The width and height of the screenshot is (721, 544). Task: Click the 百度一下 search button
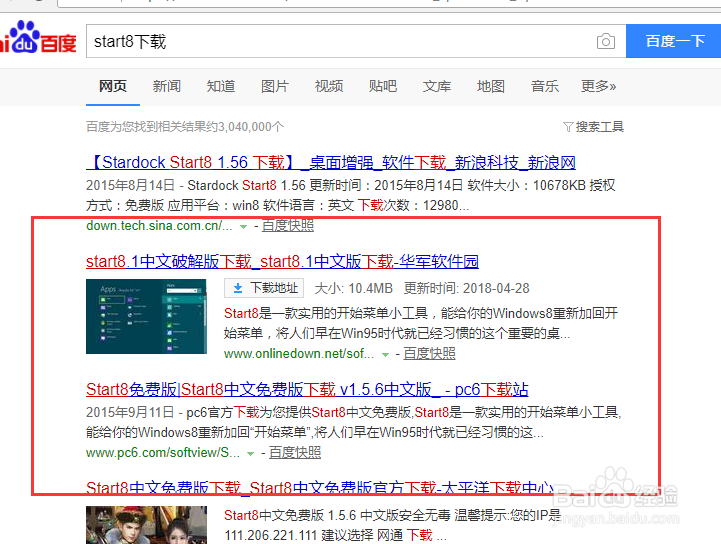674,41
